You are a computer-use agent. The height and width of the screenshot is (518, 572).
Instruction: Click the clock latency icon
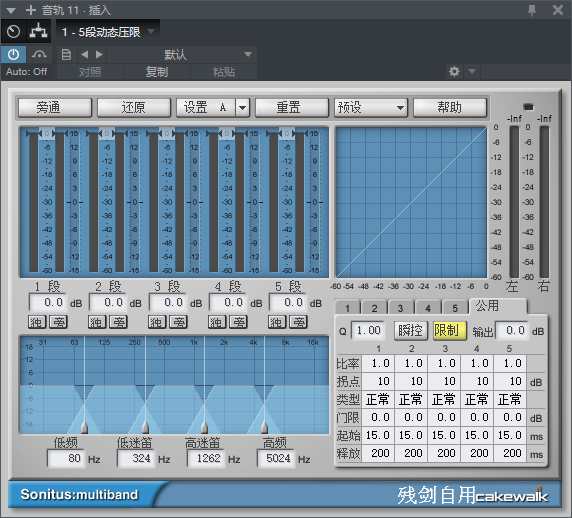(13, 31)
